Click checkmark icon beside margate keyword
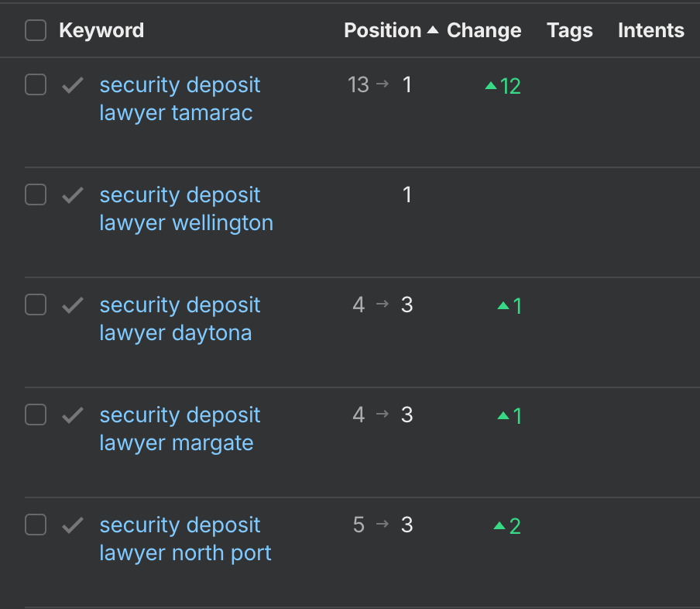Screen dimensions: 700x609 (72, 415)
